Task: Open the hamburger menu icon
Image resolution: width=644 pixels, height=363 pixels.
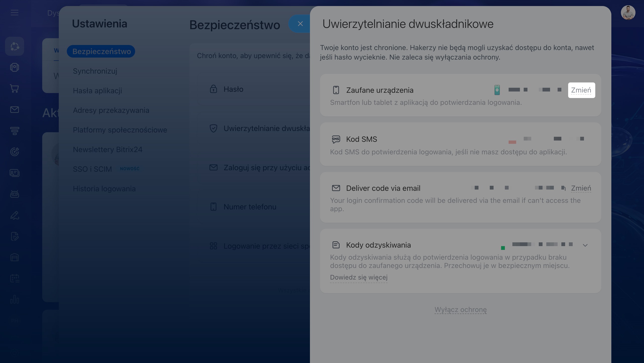Action: click(x=14, y=13)
